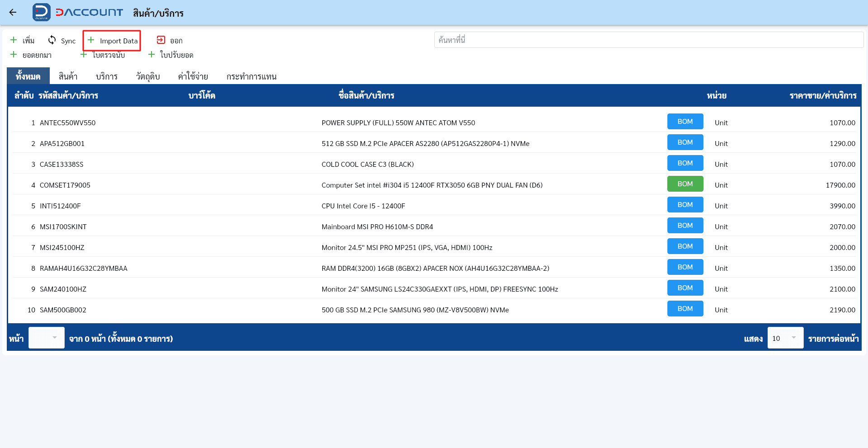Select product code CASE13338SS

pos(62,165)
